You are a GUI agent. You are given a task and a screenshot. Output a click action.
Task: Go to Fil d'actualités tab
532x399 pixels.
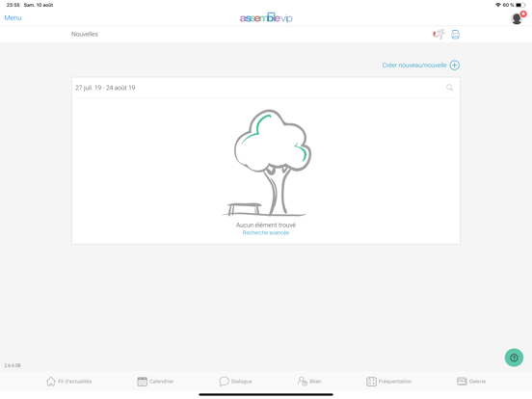pos(68,382)
